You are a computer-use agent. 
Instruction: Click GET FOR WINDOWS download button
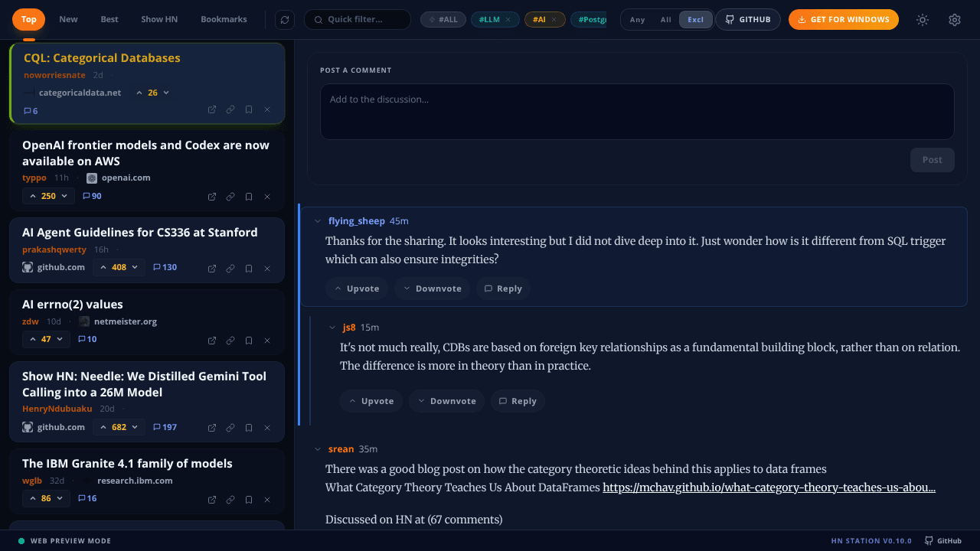844,20
